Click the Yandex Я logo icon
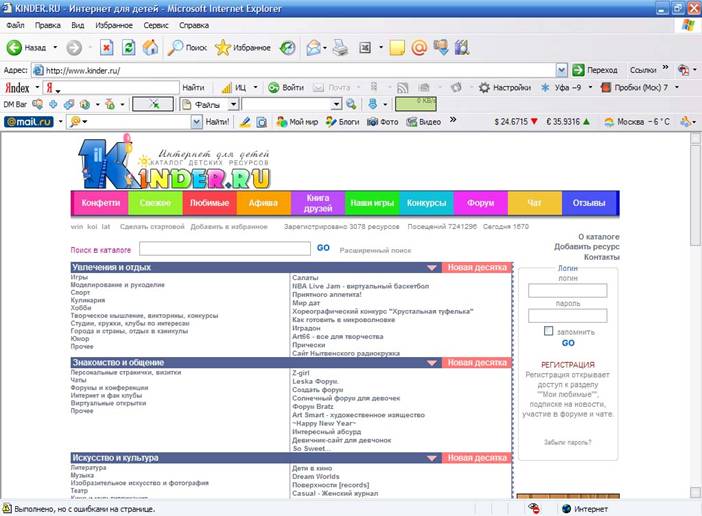 (x=49, y=88)
